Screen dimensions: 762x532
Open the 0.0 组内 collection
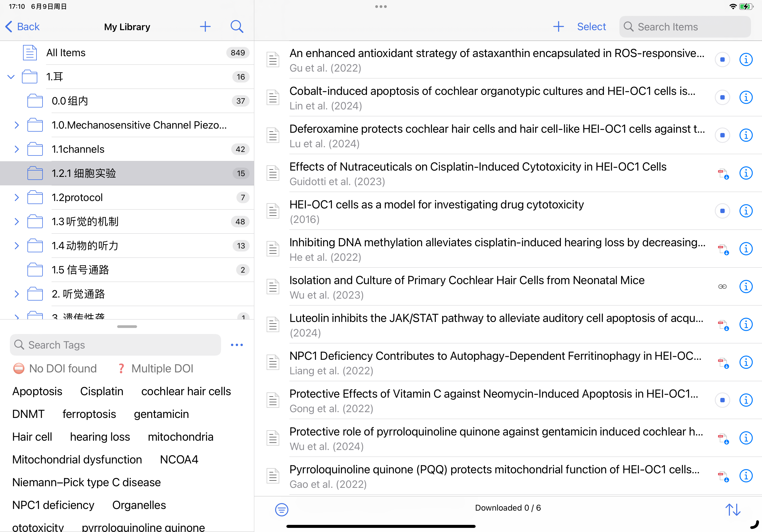pyautogui.click(x=127, y=101)
